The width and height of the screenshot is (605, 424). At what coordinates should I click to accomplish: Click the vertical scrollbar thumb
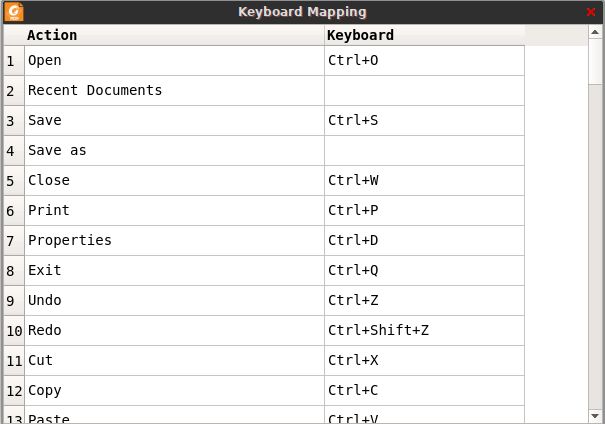pos(595,61)
